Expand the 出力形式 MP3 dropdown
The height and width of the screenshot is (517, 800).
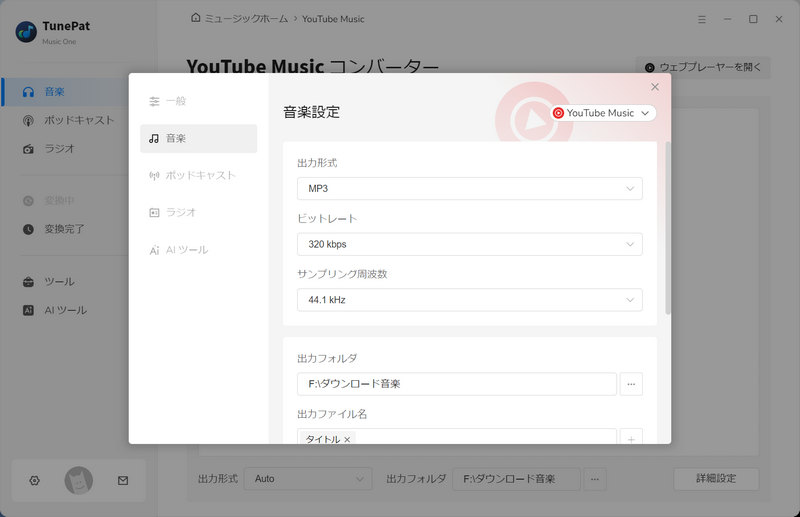[x=469, y=188]
